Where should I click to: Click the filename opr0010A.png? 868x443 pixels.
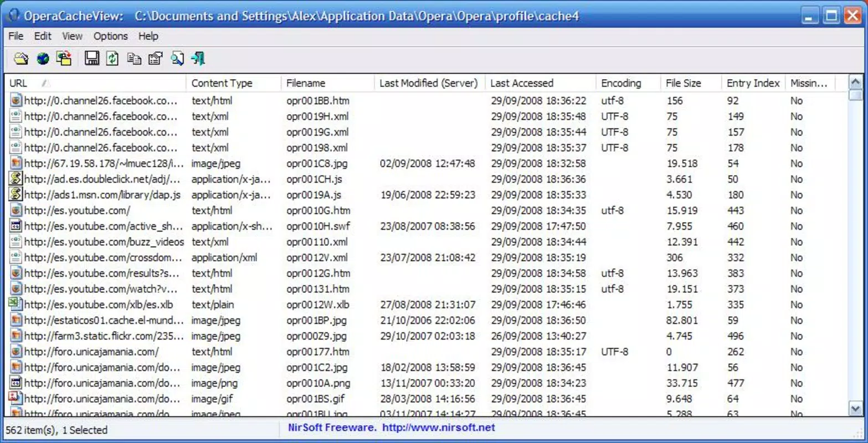click(319, 383)
